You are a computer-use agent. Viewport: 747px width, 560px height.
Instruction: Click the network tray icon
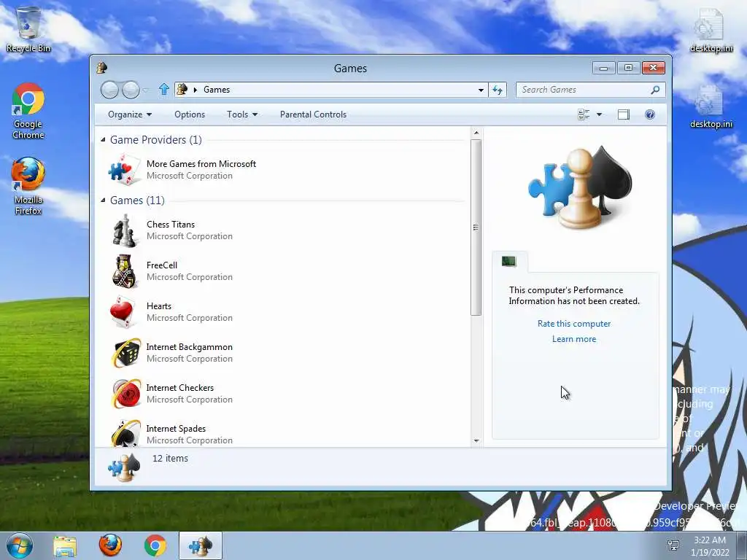[673, 545]
